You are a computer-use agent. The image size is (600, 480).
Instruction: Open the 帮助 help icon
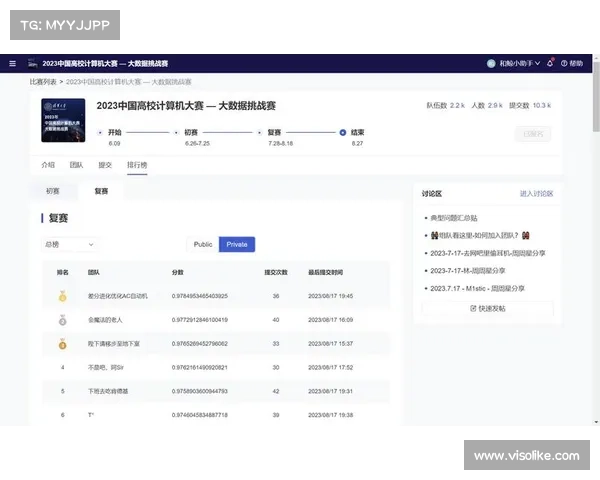tap(565, 63)
